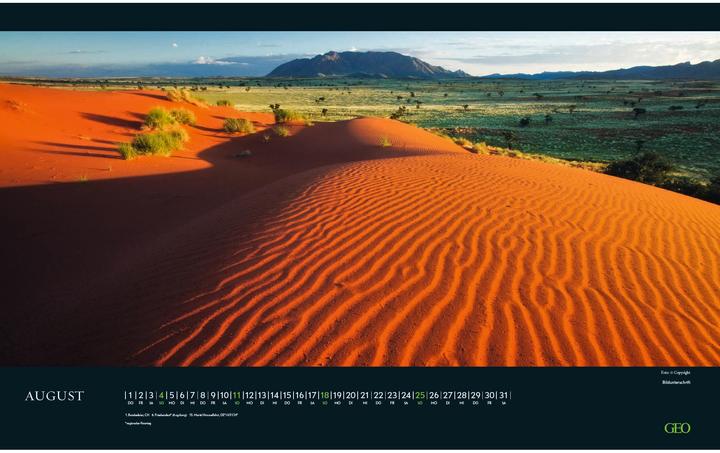The image size is (720, 453).
Task: Select day 21 in the calendar strip
Action: click(365, 395)
